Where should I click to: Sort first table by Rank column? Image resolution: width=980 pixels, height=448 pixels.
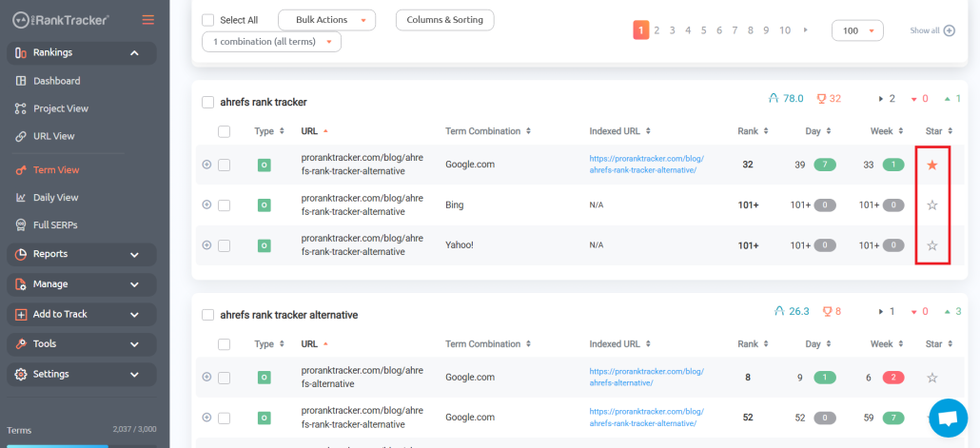coord(753,131)
